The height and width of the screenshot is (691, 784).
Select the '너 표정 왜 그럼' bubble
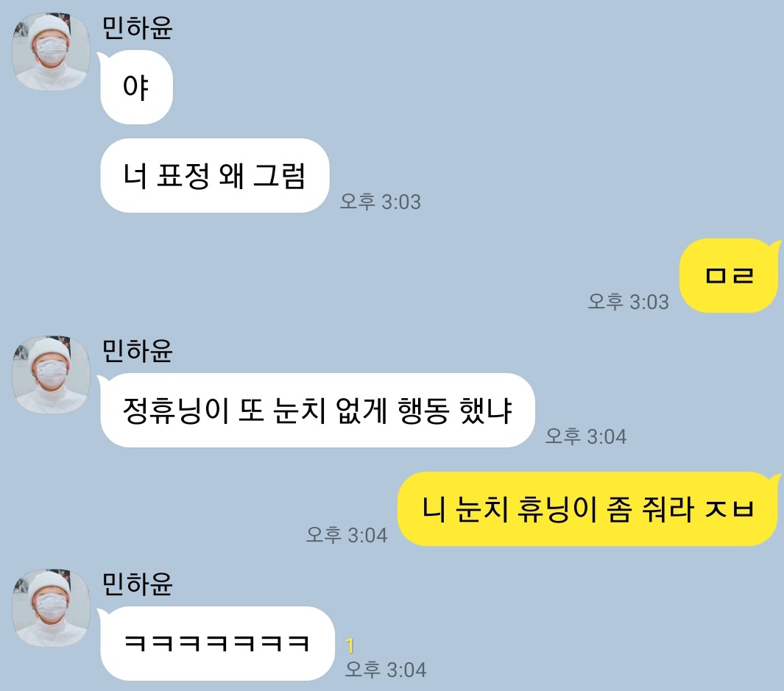coord(214,175)
